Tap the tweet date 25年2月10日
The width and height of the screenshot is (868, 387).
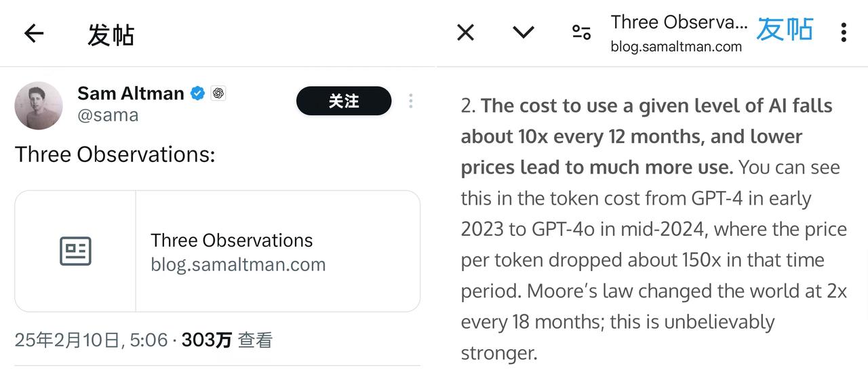pyautogui.click(x=68, y=340)
